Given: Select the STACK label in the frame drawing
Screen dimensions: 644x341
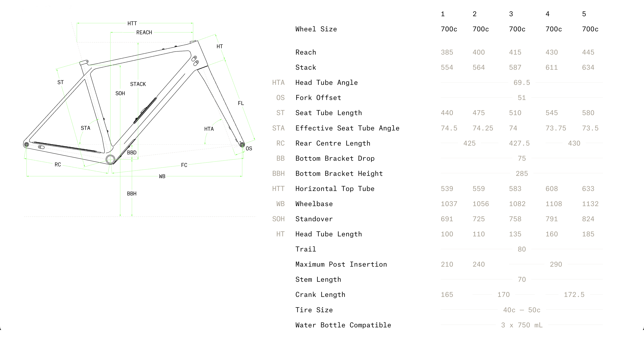Looking at the screenshot, I should 138,84.
